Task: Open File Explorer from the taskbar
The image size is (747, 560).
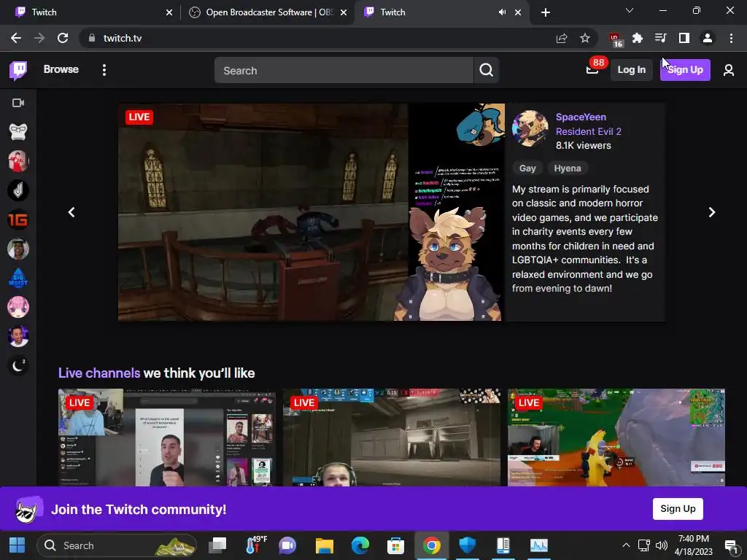Action: (x=325, y=545)
